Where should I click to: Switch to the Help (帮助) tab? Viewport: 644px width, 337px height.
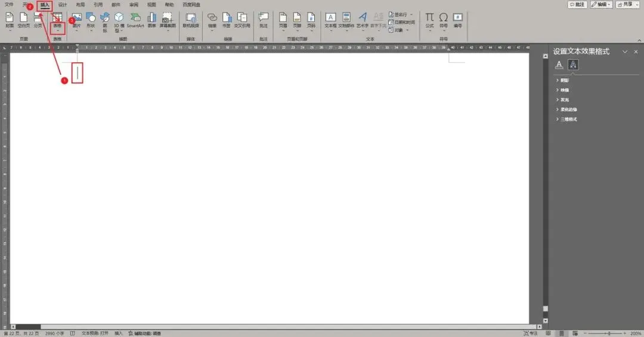click(169, 5)
